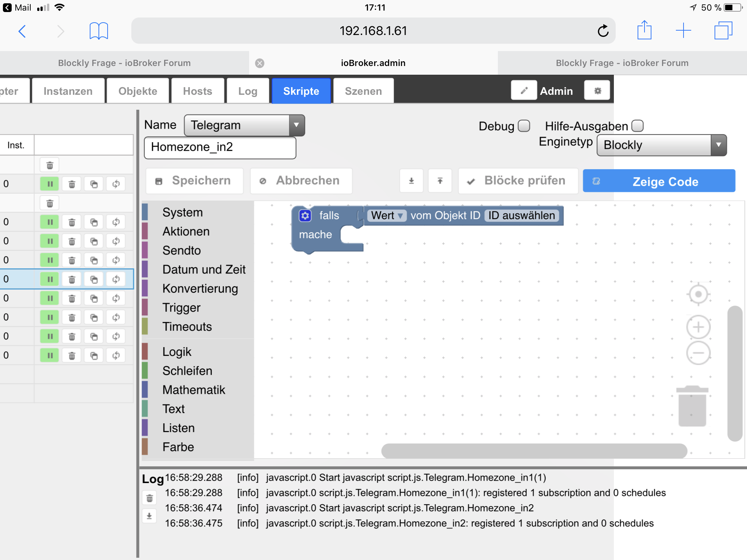Image resolution: width=747 pixels, height=560 pixels.
Task: Switch to the Objekte tab
Action: 138,91
